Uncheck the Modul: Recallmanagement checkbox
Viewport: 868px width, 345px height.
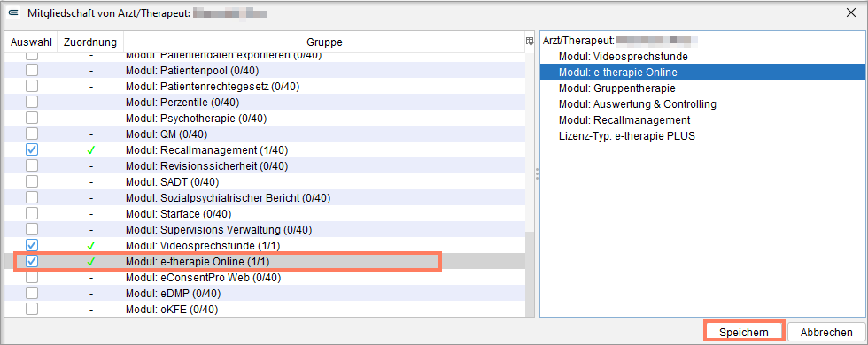point(32,149)
